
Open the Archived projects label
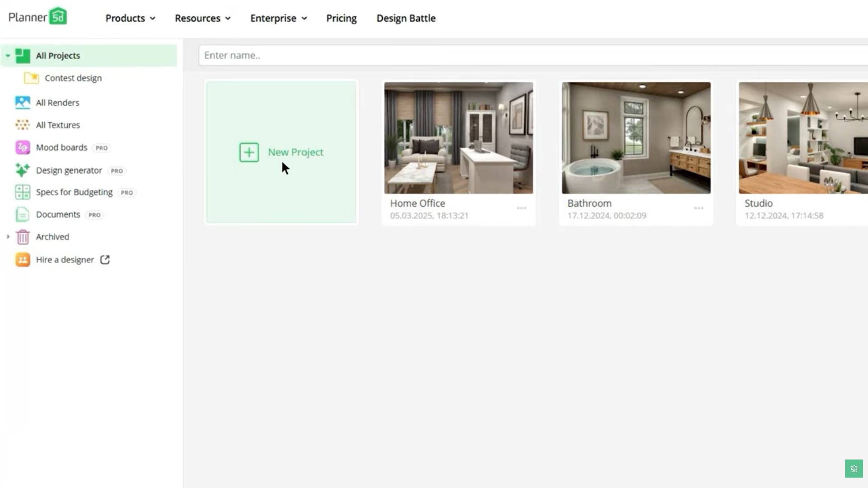[52, 237]
